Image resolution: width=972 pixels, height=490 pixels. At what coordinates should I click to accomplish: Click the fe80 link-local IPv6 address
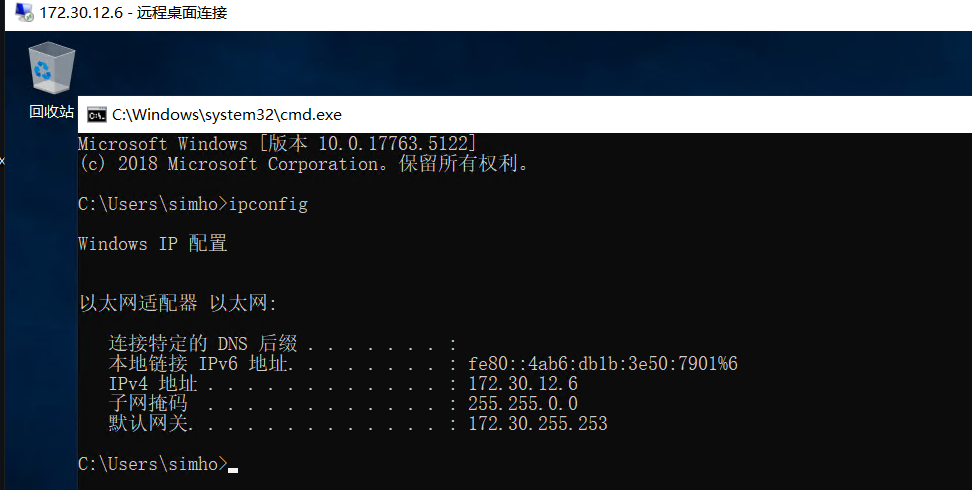[x=603, y=363]
